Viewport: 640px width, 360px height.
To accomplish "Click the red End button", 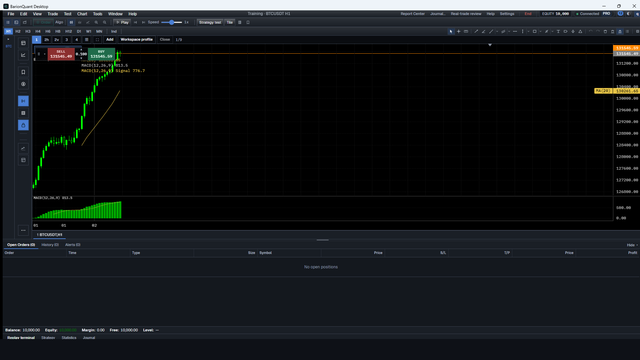I will 528,14.
